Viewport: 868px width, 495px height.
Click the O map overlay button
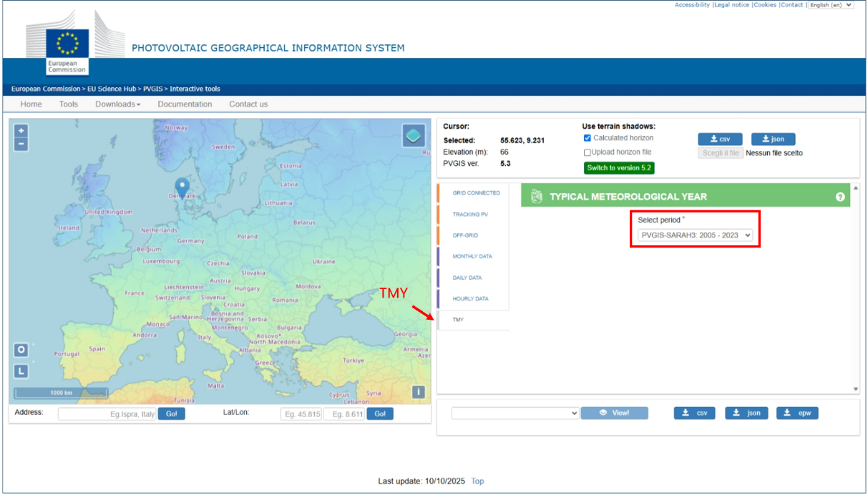(x=21, y=350)
